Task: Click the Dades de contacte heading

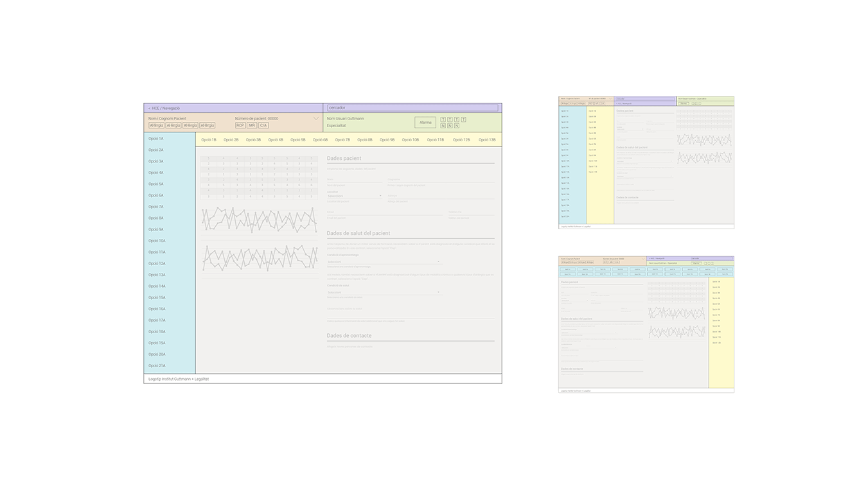Action: point(349,336)
